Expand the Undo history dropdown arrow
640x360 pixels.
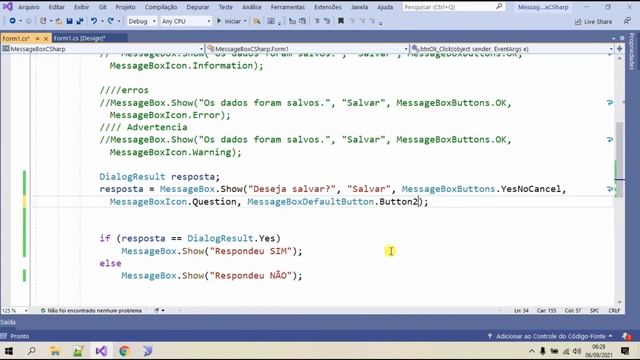102,21
